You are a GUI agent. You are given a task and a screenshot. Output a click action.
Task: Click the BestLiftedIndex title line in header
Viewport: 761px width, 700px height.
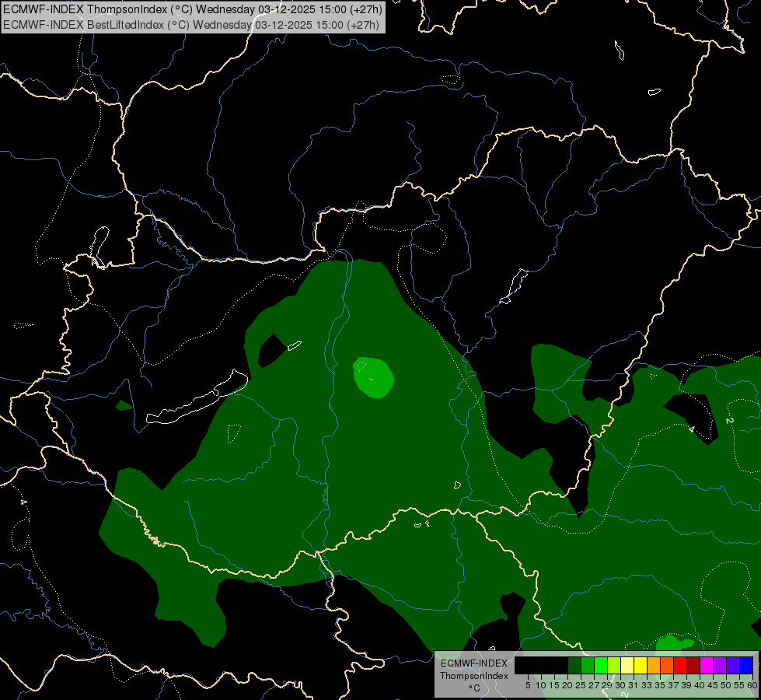click(x=191, y=24)
